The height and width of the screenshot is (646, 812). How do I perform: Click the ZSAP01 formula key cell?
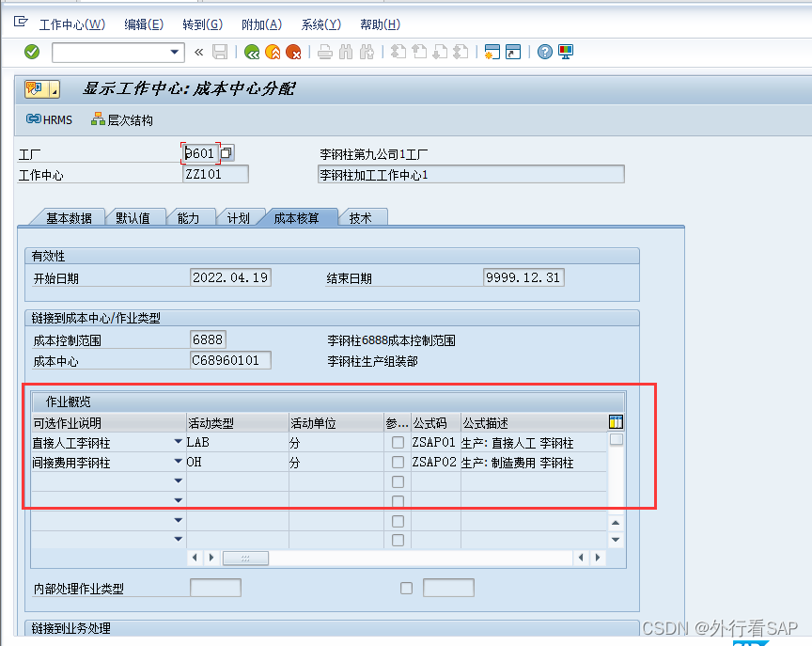tap(435, 442)
